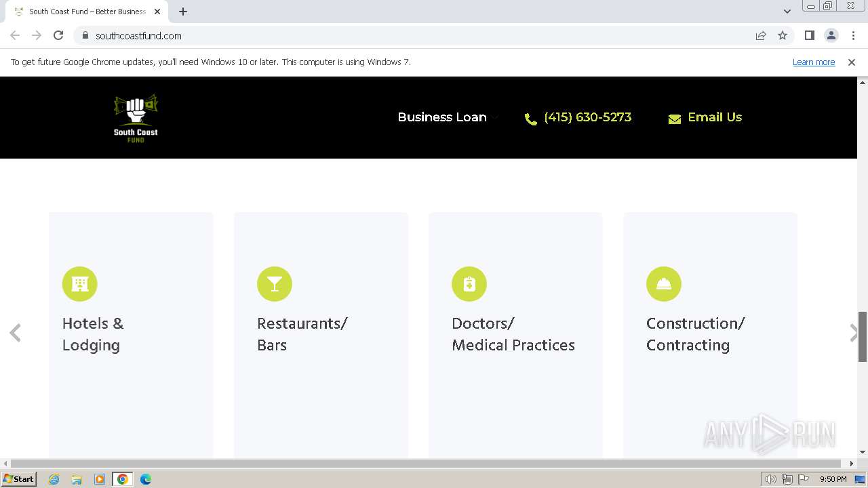Viewport: 868px width, 488px height.
Task: Go back with the browser back arrow
Action: tap(15, 35)
